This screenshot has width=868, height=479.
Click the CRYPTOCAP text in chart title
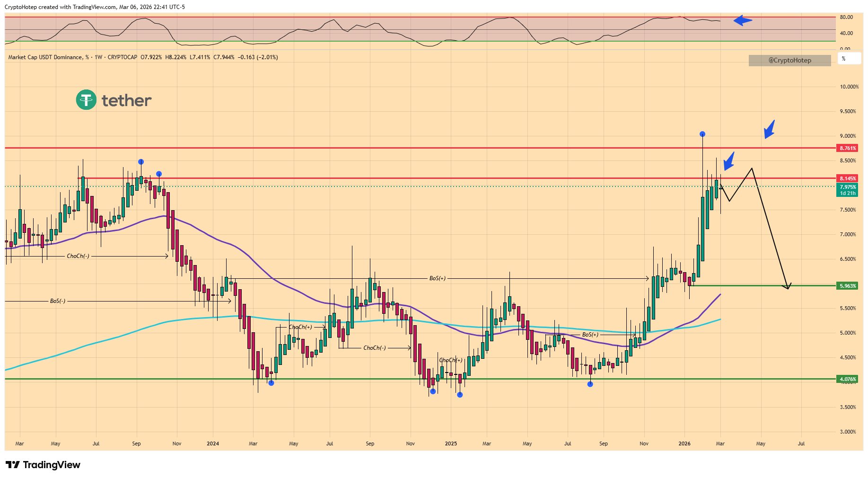tap(122, 57)
